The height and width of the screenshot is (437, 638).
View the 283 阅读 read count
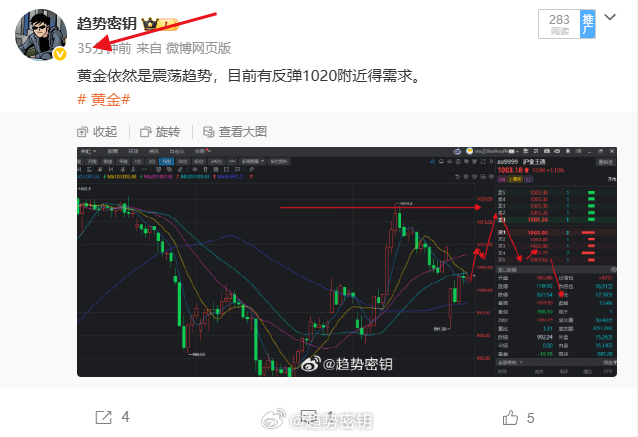click(559, 24)
